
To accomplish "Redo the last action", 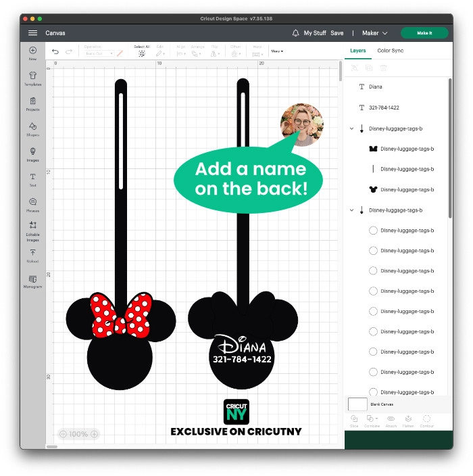I will [69, 51].
